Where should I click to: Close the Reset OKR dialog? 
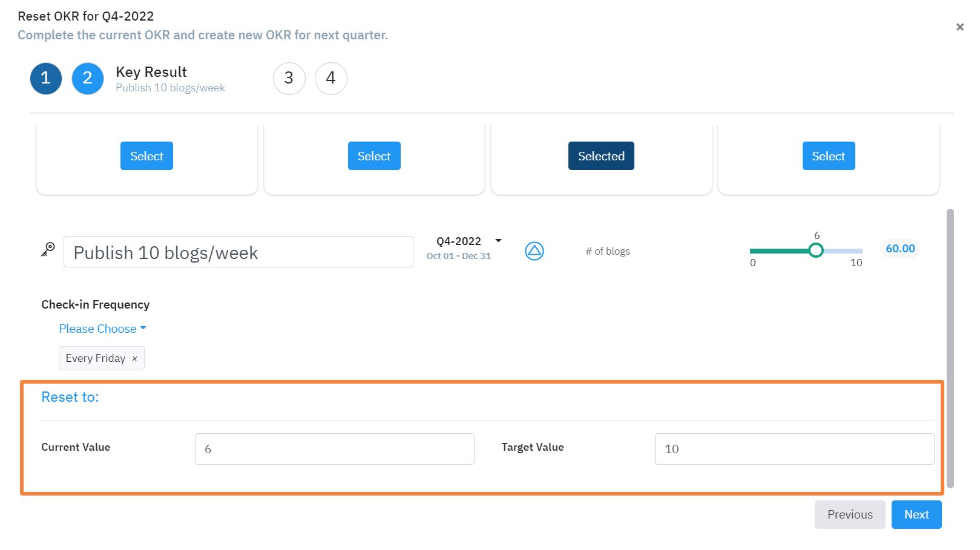pyautogui.click(x=959, y=27)
